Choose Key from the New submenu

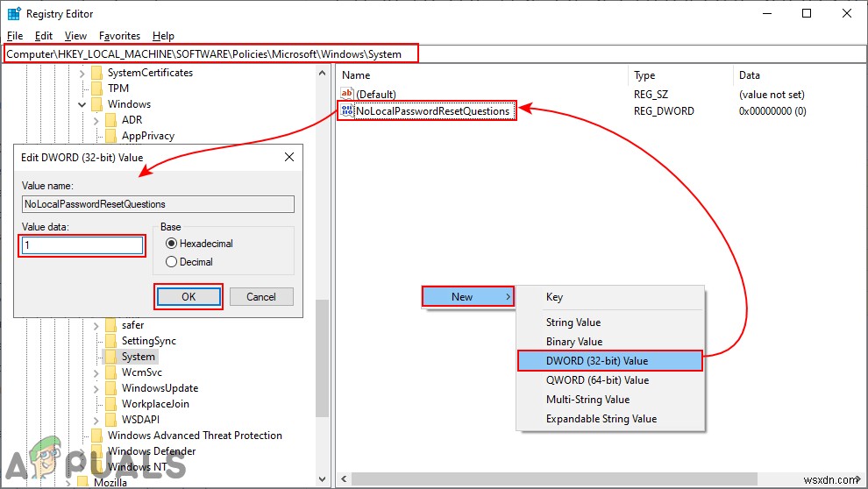[610, 297]
